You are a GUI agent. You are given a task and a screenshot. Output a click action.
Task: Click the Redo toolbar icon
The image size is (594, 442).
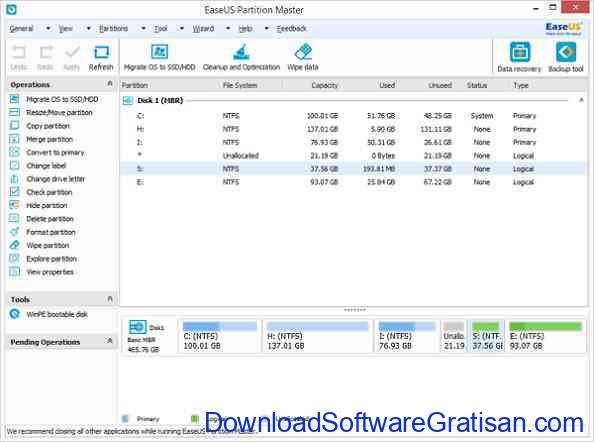(45, 52)
